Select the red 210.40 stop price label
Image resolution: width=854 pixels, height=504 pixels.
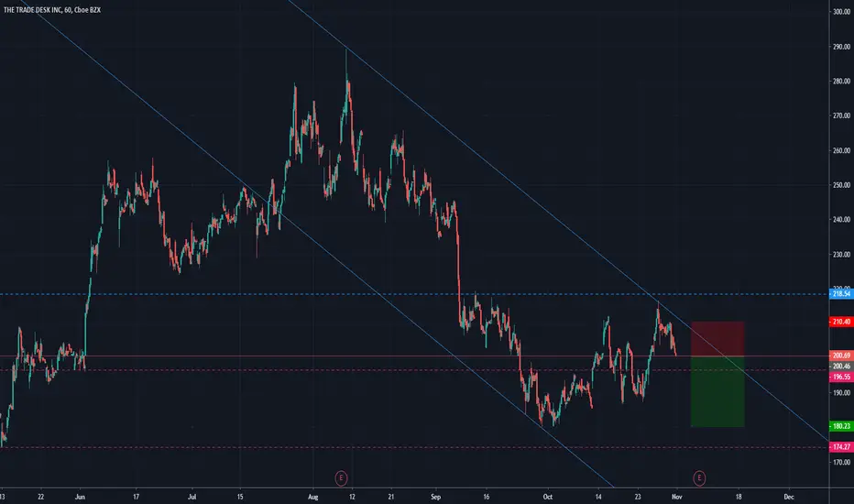[841, 322]
